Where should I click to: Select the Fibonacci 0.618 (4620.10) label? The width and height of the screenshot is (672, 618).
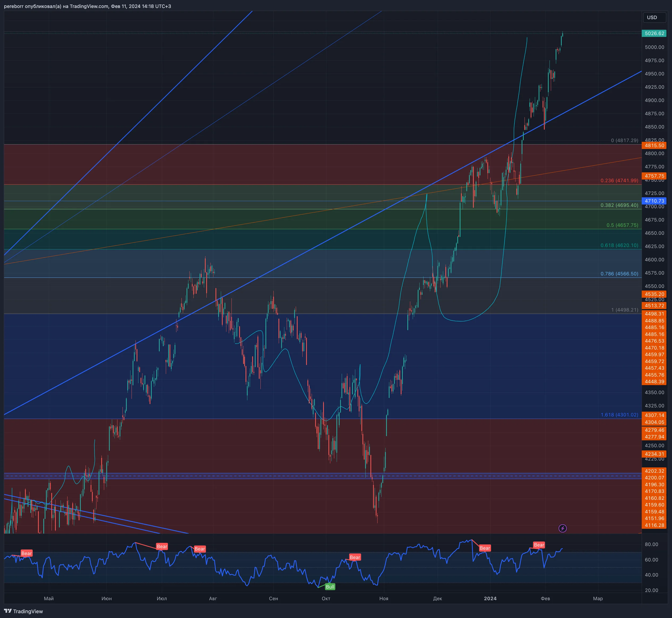(619, 245)
